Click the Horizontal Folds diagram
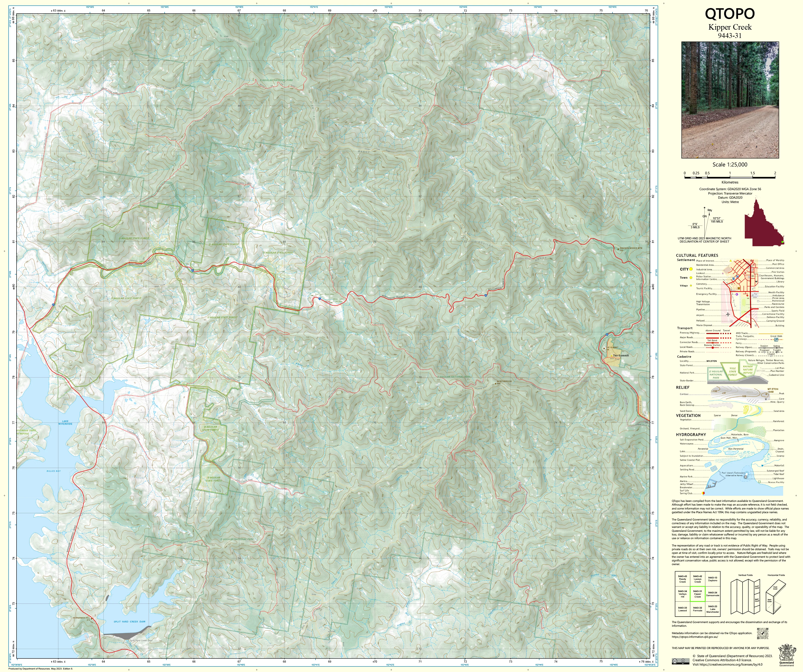Viewport: 803px width, 672px height. [x=775, y=597]
